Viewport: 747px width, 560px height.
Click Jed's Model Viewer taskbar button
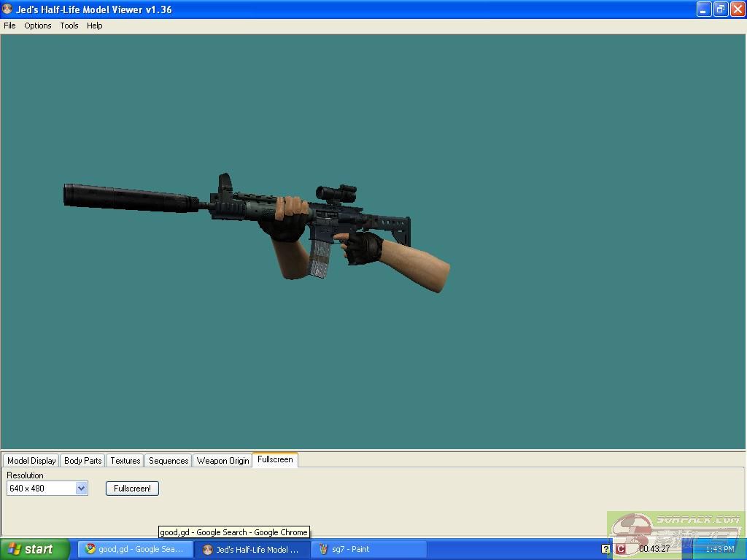pyautogui.click(x=252, y=549)
